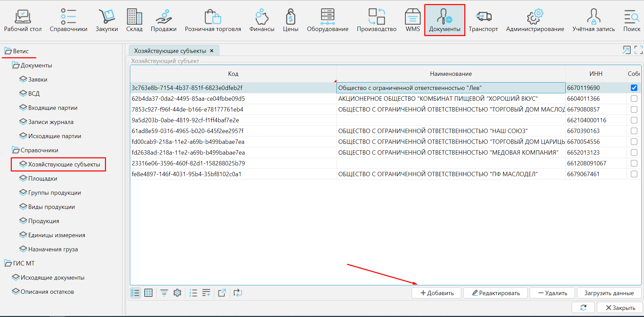
Task: Click the refresh button beside Закрыть
Action: 583,308
